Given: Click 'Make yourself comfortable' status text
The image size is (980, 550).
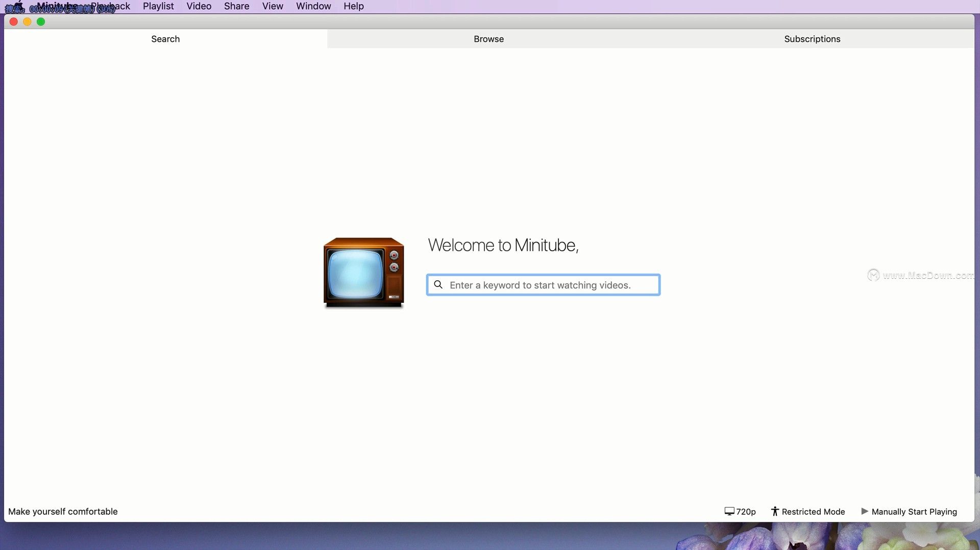Looking at the screenshot, I should [63, 511].
